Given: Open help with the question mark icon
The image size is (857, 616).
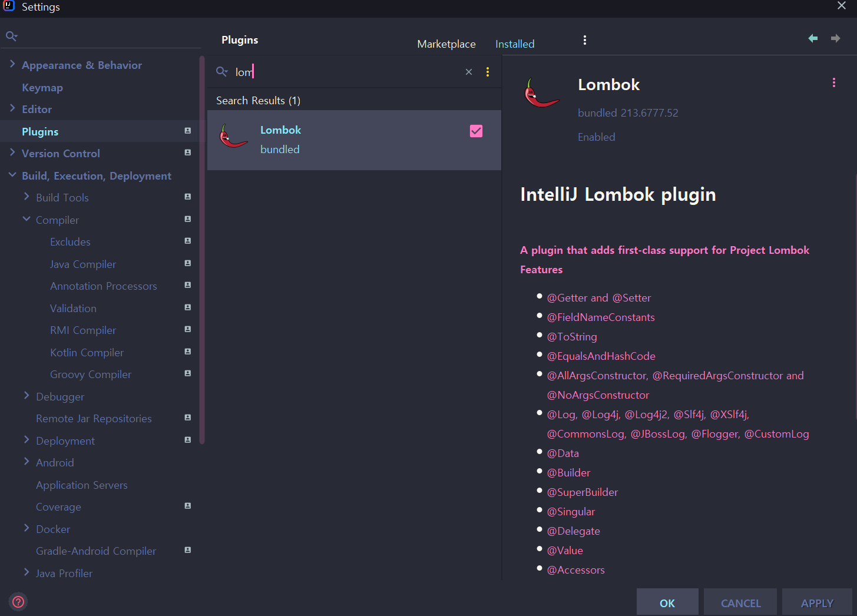Looking at the screenshot, I should (x=18, y=602).
